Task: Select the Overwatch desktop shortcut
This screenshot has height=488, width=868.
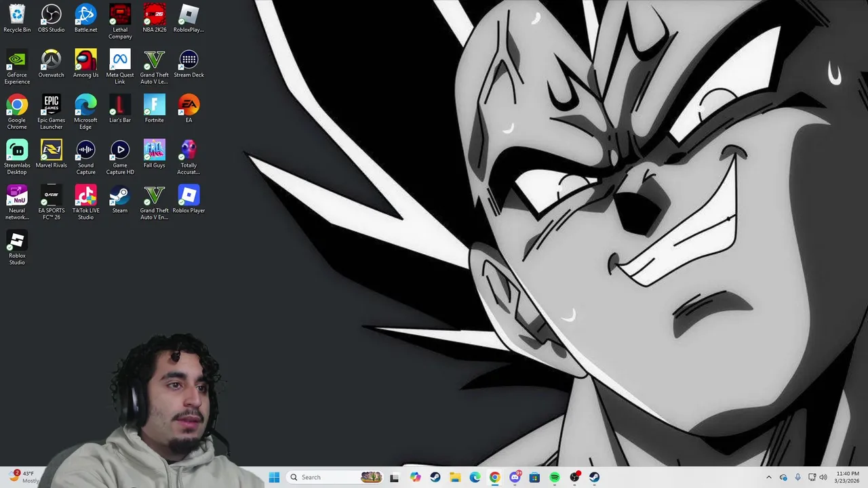Action: click(52, 64)
